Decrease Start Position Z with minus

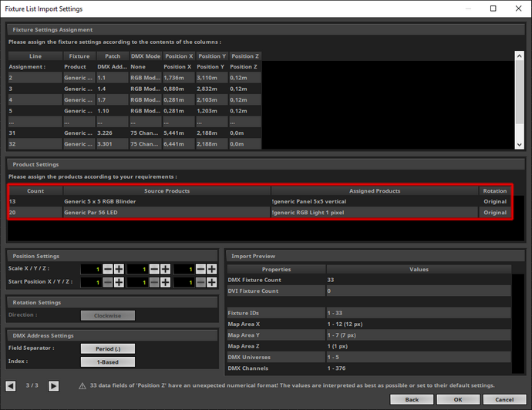pyautogui.click(x=201, y=282)
